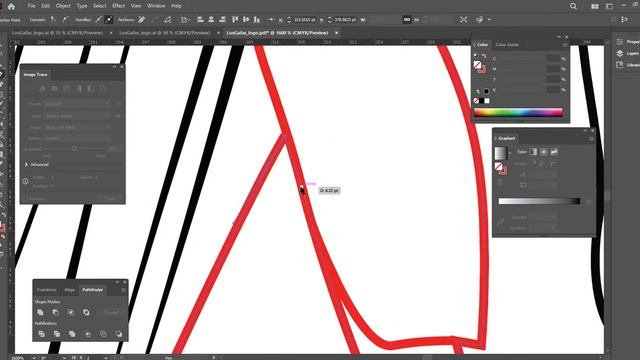Switch to second LosGatos_logo.ai document tab
This screenshot has height=360, width=640.
164,33
